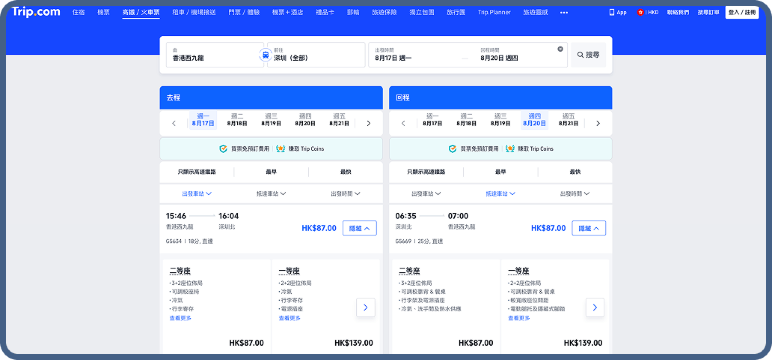The width and height of the screenshot is (772, 360).
Task: Click the return Trip Coins medal icon
Action: tap(510, 149)
